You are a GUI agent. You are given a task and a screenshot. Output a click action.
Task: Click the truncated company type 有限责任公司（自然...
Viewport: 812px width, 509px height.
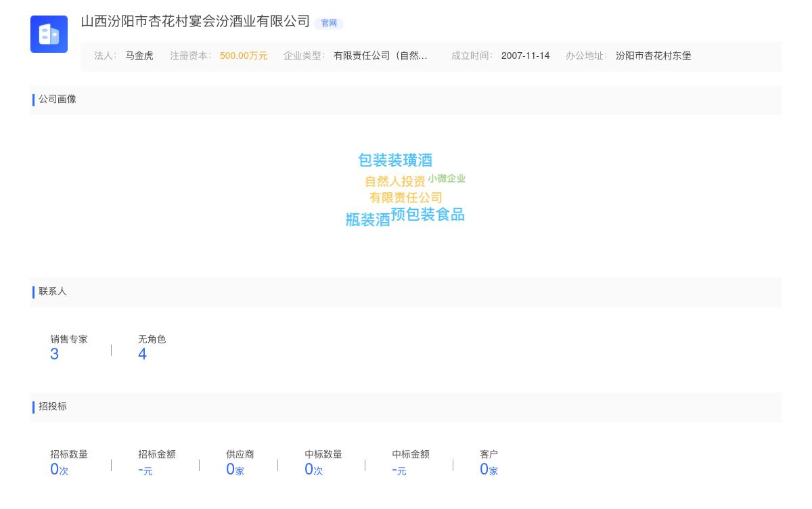pos(380,56)
